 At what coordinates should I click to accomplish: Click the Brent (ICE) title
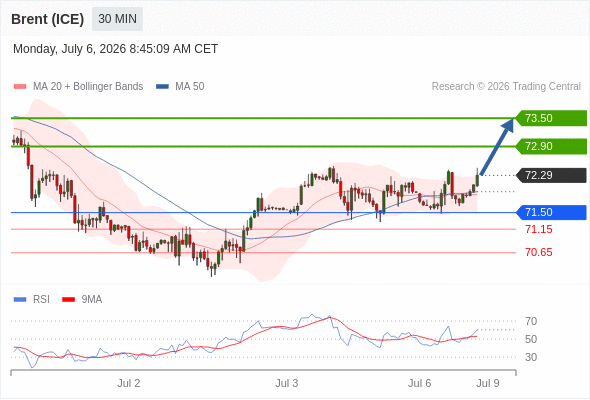47,19
